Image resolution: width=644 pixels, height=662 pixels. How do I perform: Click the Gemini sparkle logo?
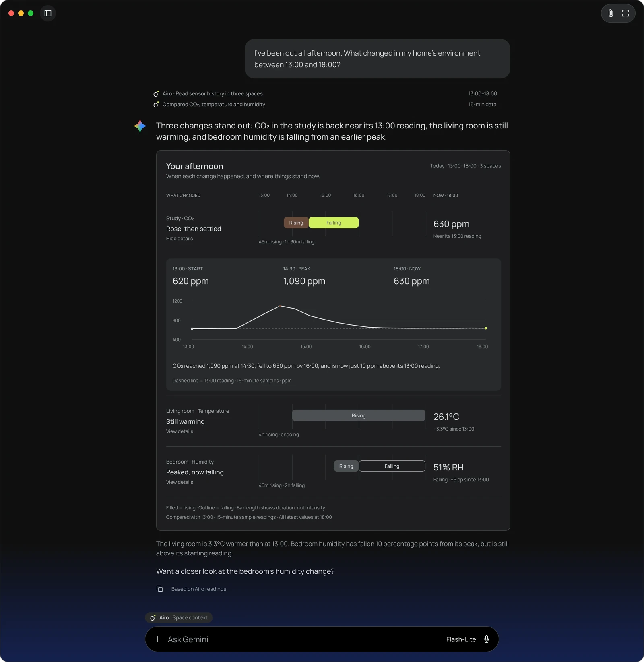point(140,126)
